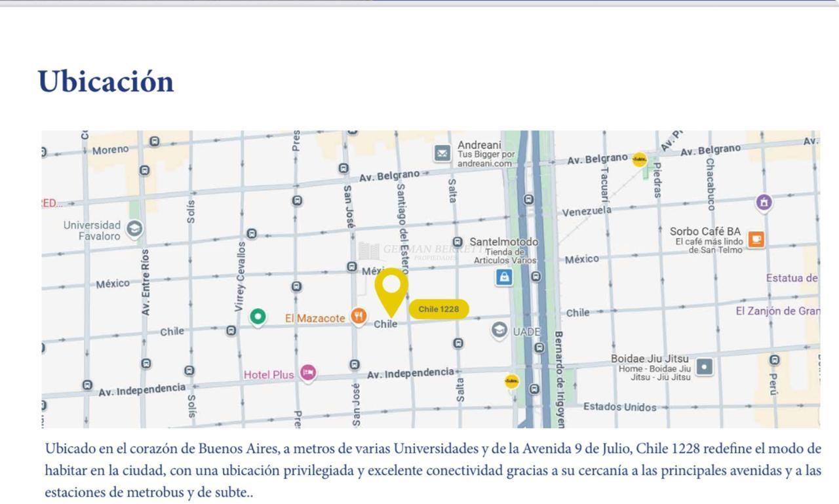Open the El Zanjón de Gran place label
Viewport: 839px width, 504px height.
point(777,311)
